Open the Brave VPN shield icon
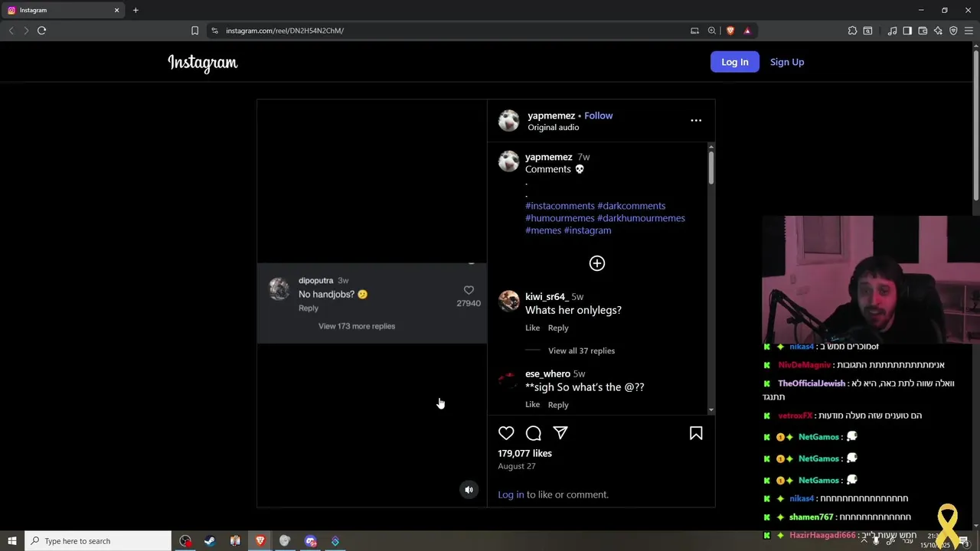 [953, 31]
